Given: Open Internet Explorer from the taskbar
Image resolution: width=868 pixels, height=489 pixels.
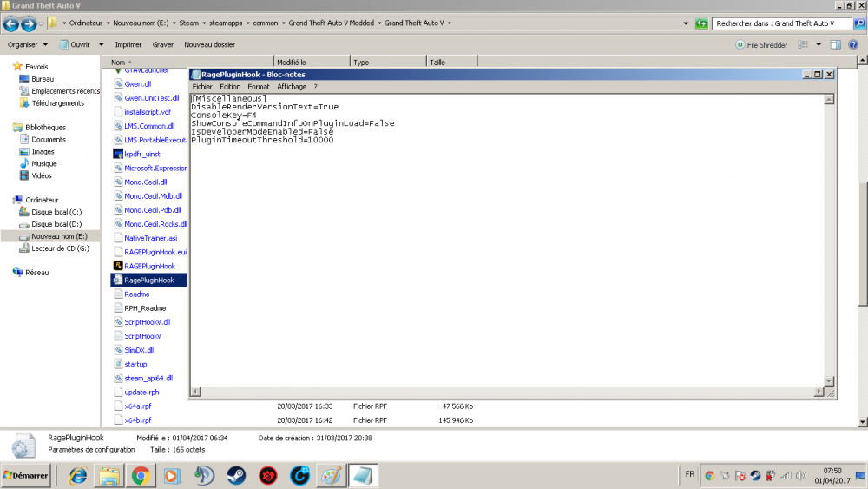Looking at the screenshot, I should pyautogui.click(x=77, y=476).
